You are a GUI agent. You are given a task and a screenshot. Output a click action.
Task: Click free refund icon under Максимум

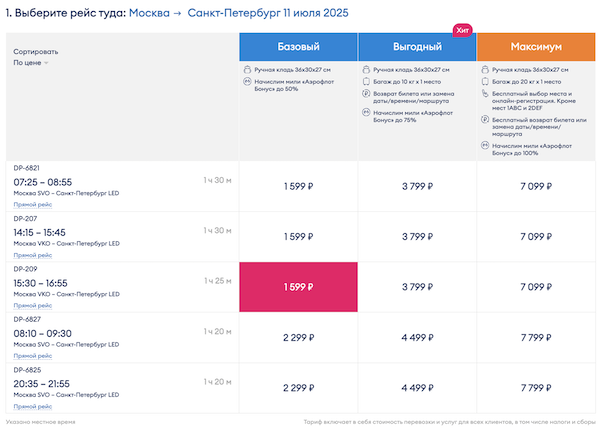point(484,119)
